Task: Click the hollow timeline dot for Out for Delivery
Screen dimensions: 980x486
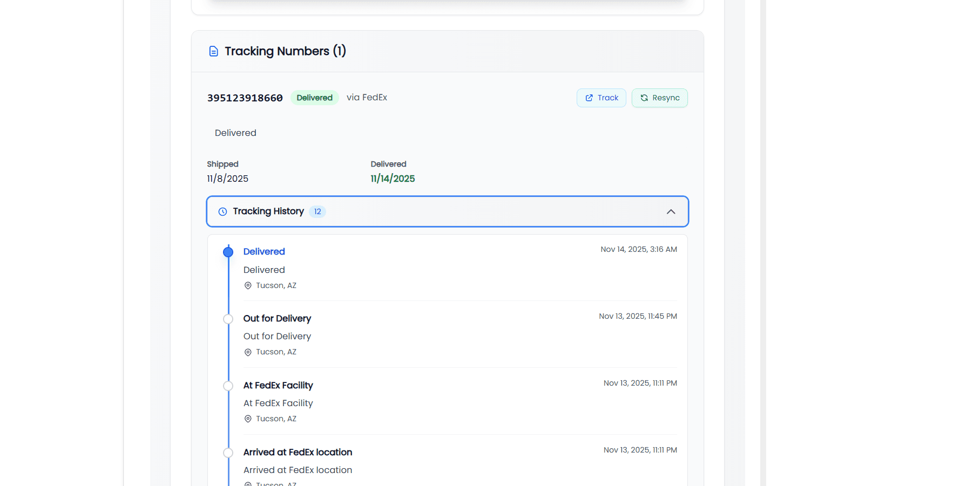Action: click(227, 319)
